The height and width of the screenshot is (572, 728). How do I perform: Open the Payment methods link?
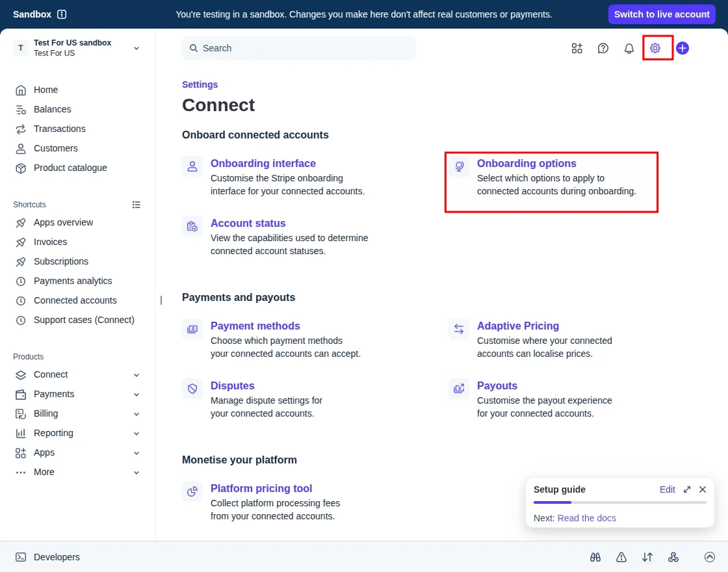point(255,326)
